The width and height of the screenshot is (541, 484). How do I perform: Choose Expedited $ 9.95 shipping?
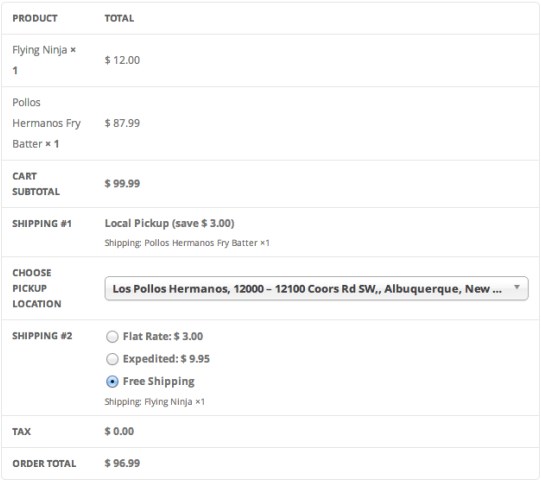[112, 359]
